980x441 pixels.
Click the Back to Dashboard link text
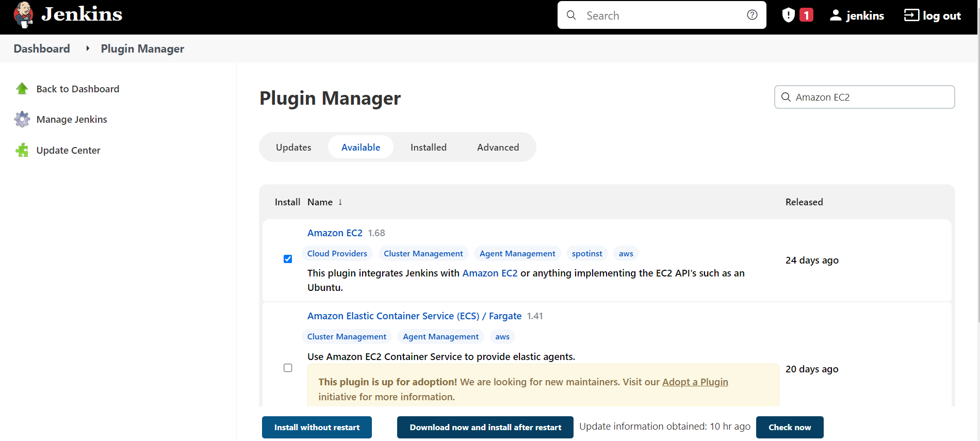coord(78,89)
